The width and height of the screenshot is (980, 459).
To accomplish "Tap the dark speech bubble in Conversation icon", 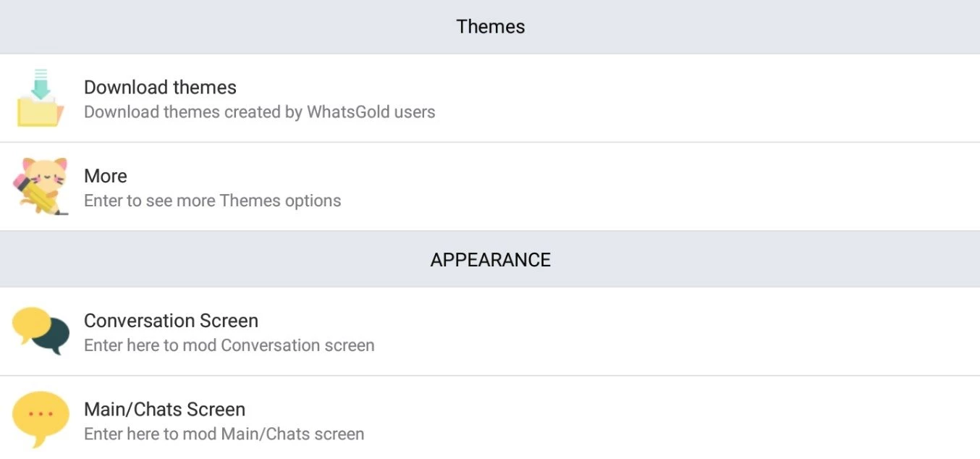I will [x=53, y=337].
